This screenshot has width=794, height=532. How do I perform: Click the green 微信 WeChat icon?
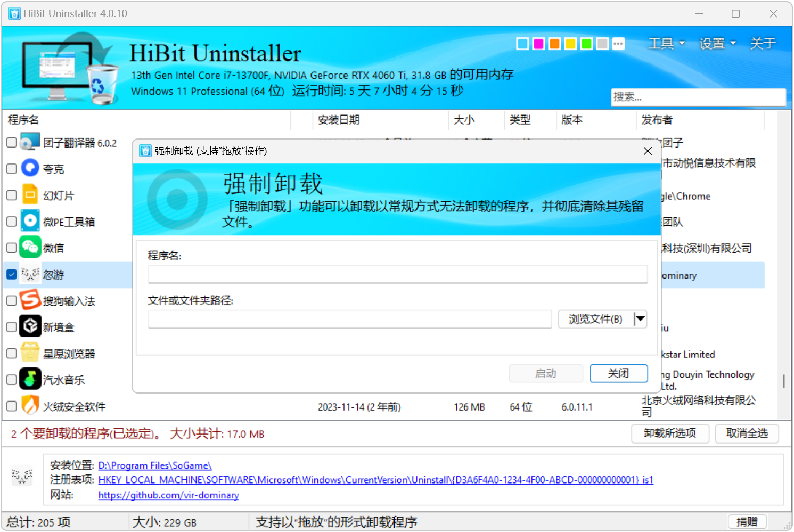coord(30,248)
